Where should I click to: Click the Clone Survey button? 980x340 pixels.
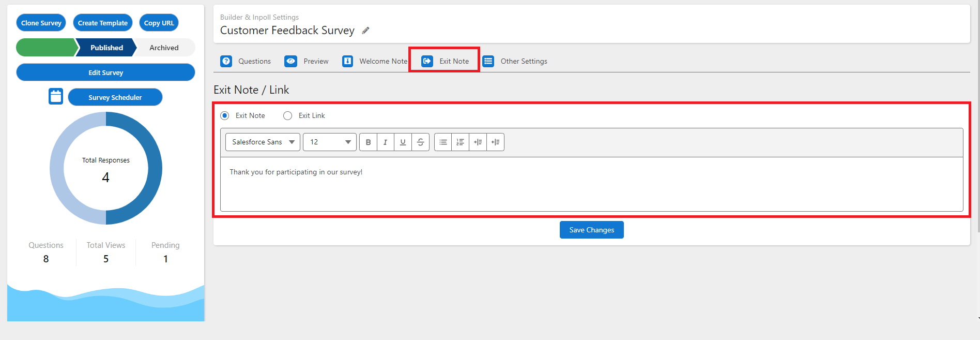click(41, 23)
